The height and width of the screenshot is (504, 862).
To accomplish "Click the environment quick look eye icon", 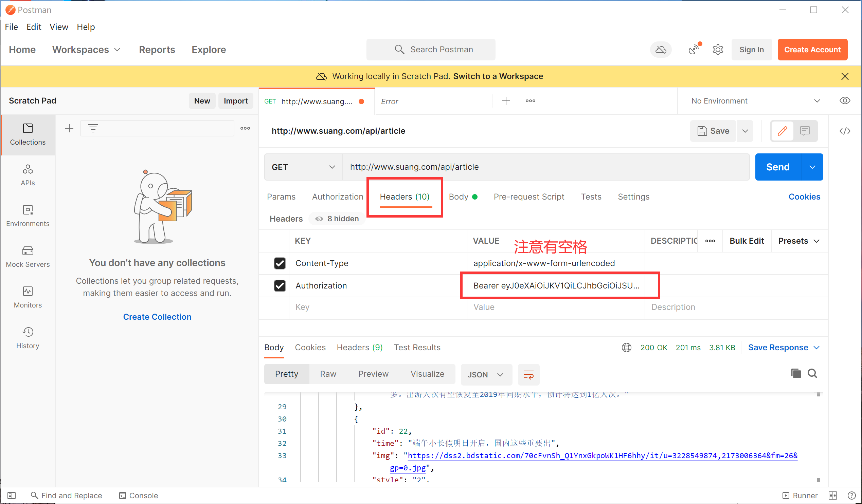I will click(x=845, y=101).
